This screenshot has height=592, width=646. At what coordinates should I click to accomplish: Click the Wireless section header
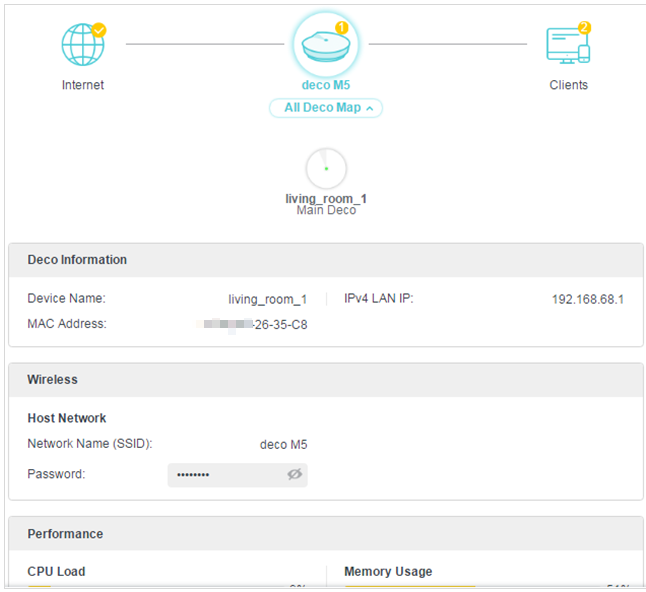326,380
